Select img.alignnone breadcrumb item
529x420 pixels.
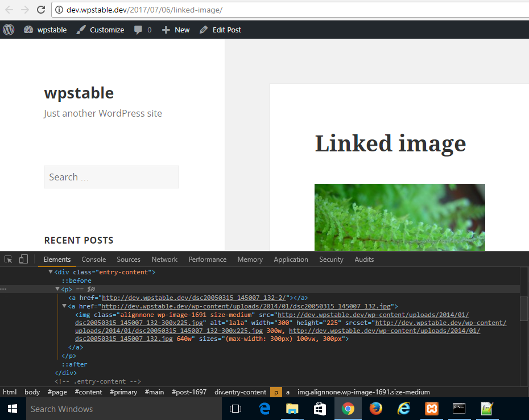tap(363, 392)
